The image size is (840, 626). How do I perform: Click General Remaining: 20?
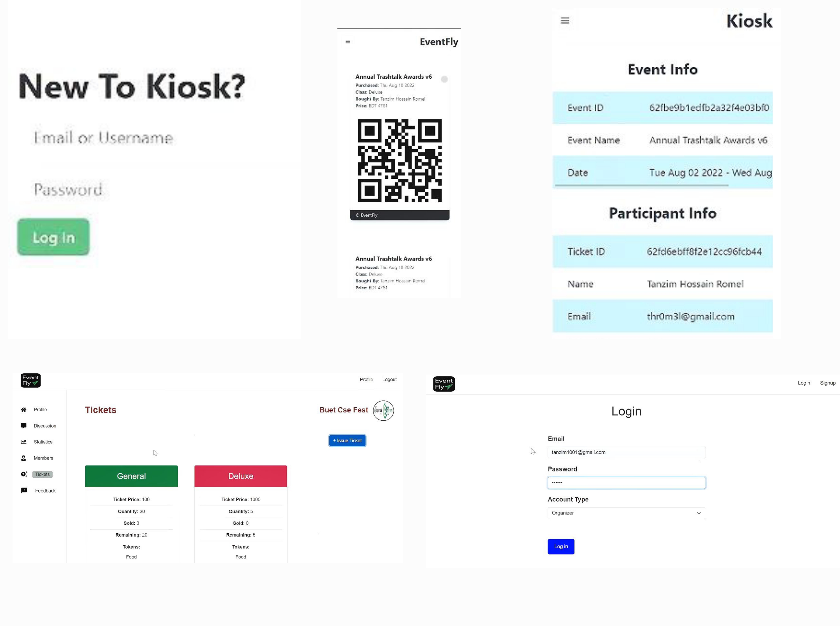click(131, 535)
